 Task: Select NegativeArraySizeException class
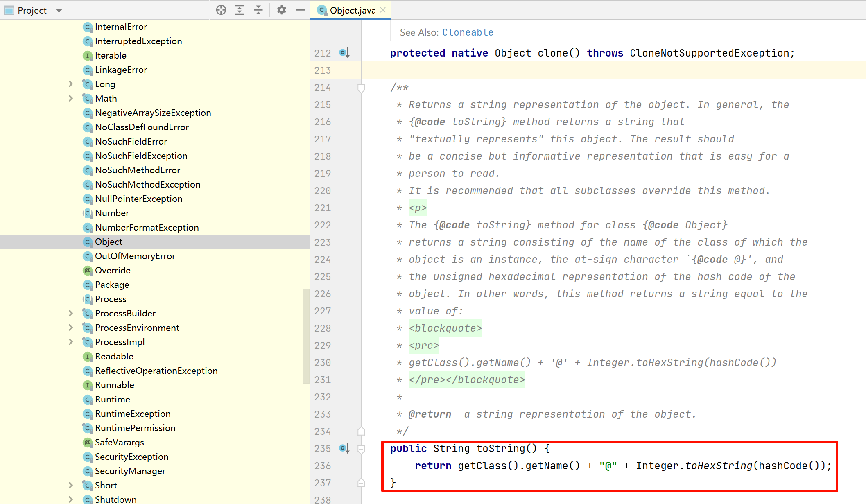153,113
